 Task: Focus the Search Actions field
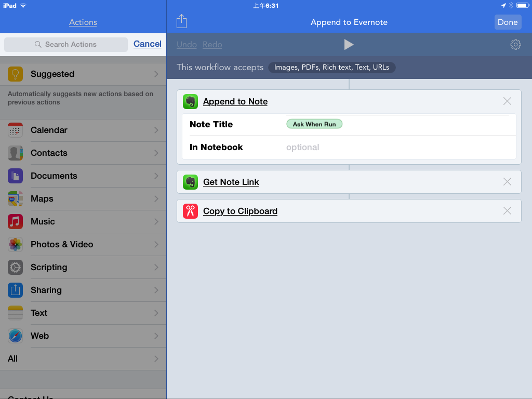click(x=66, y=45)
